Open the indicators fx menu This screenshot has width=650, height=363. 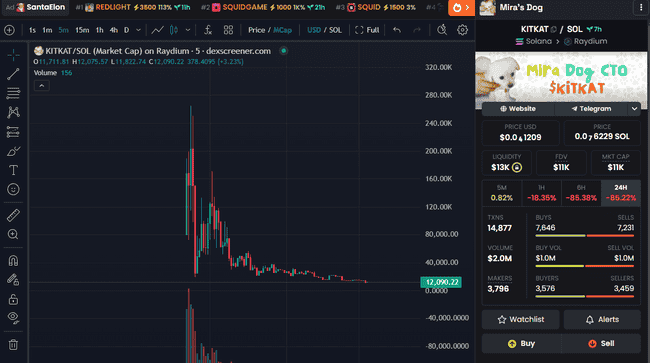pos(208,30)
